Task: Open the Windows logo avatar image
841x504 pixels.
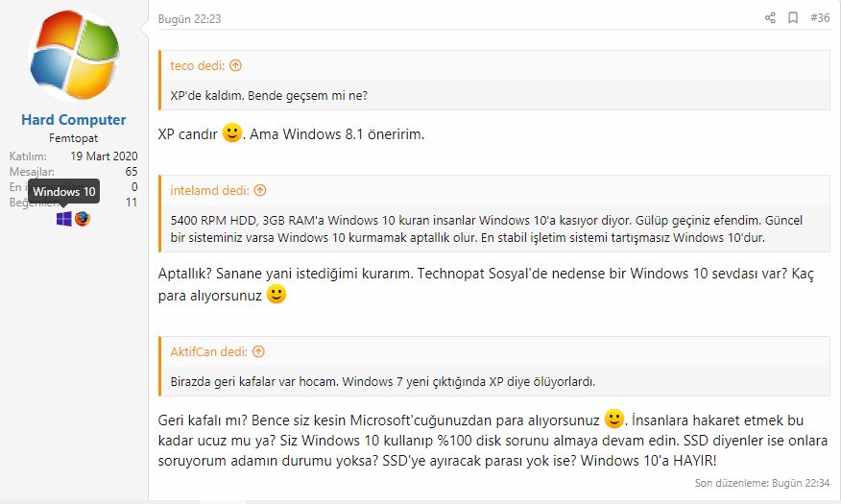Action: (x=74, y=56)
